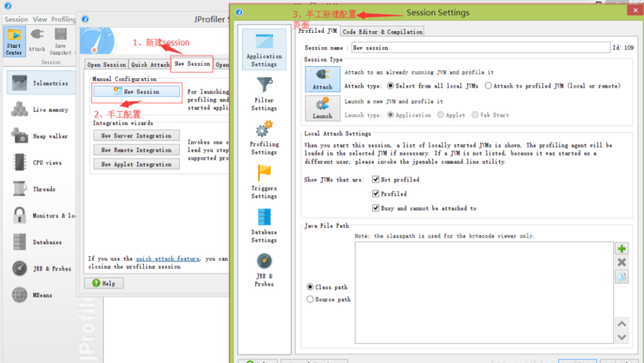Click New Server Integration button
The height and width of the screenshot is (363, 644).
pyautogui.click(x=137, y=135)
